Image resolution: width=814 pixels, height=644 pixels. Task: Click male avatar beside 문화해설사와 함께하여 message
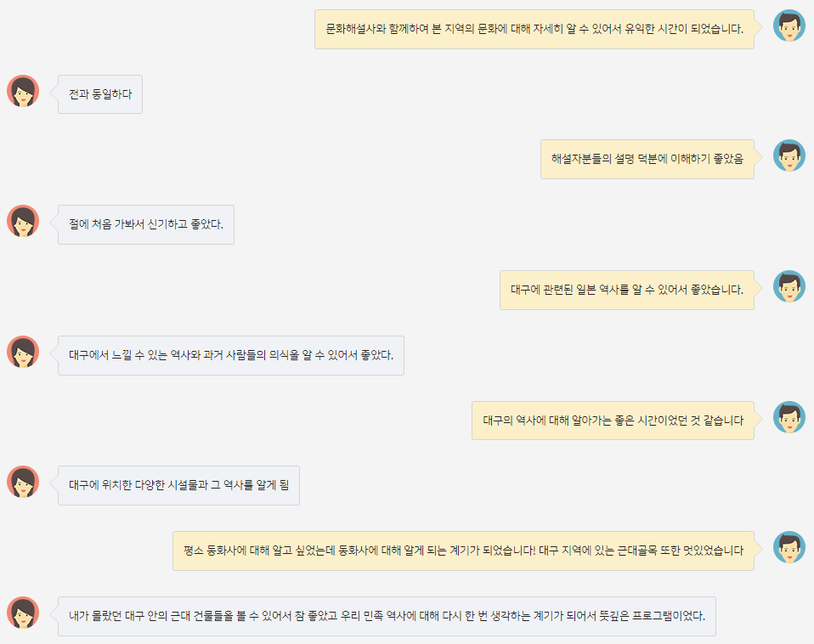point(789,25)
